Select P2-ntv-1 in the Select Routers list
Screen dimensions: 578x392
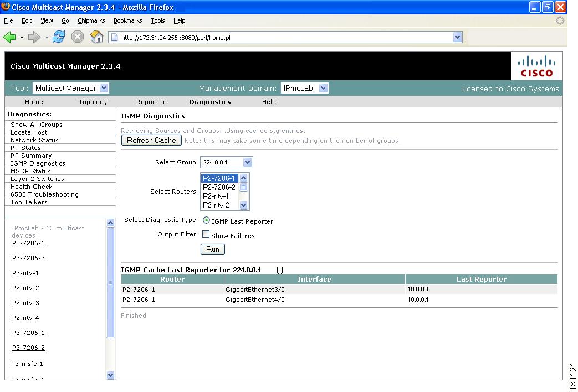(220, 196)
